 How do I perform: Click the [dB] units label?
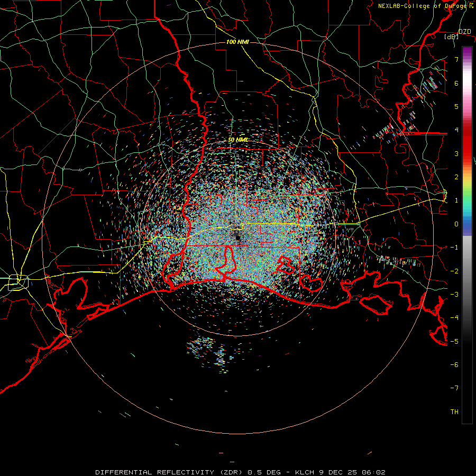(452, 36)
